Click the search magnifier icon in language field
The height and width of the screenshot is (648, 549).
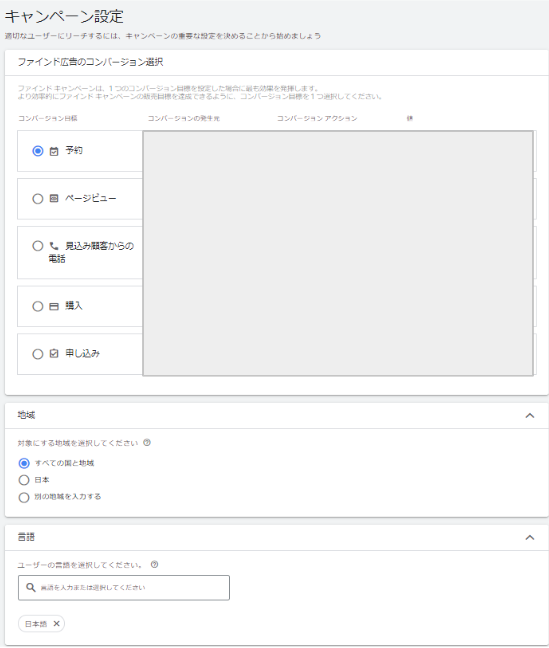click(x=31, y=587)
